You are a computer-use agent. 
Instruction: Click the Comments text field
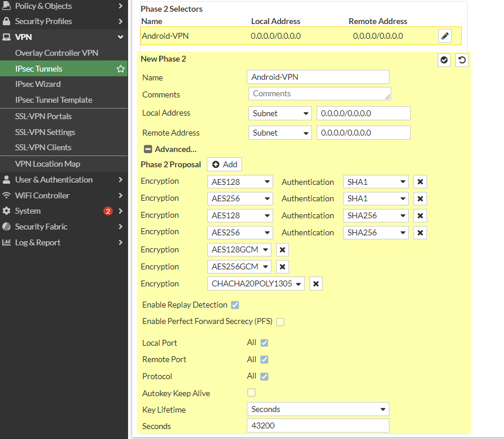click(319, 94)
